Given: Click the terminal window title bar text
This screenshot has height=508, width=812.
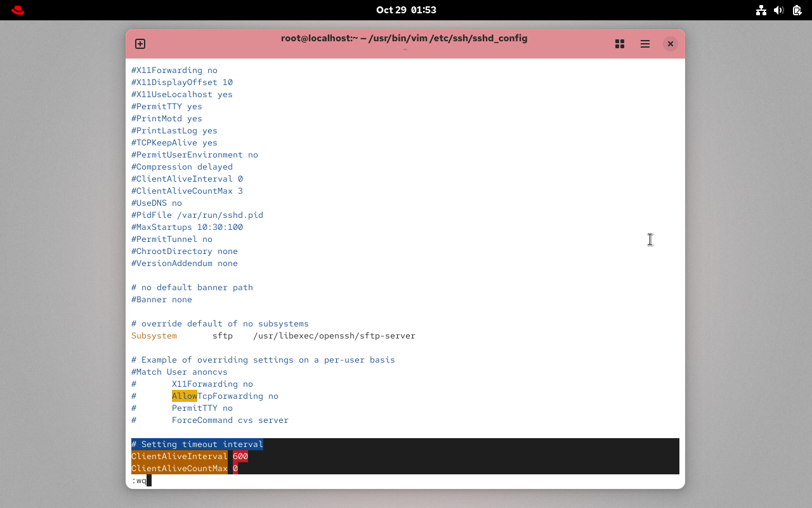Looking at the screenshot, I should 404,38.
